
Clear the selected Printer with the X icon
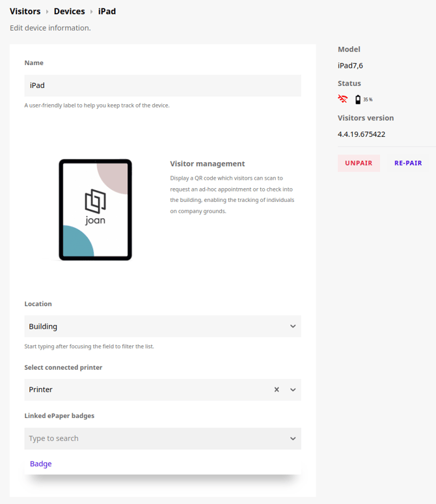[x=277, y=389]
